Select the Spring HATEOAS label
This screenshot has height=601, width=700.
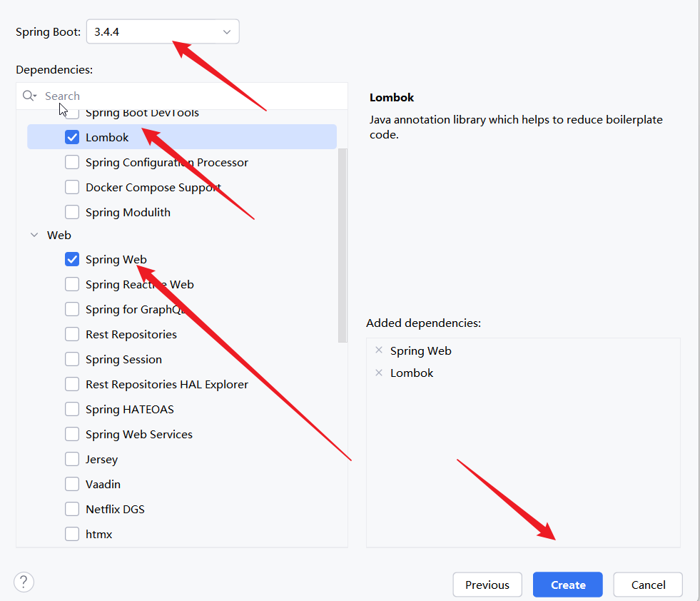click(x=130, y=410)
